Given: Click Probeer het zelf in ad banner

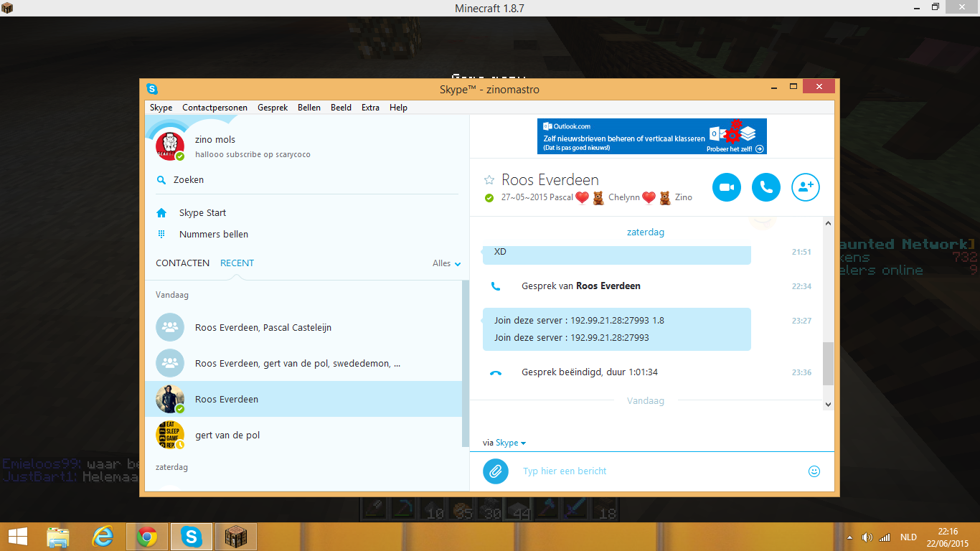Looking at the screenshot, I should tap(735, 149).
